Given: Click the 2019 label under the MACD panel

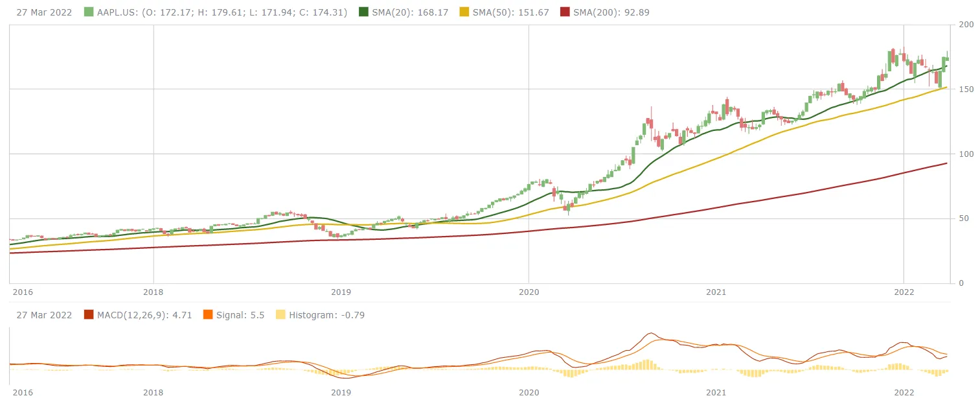Looking at the screenshot, I should 341,392.
